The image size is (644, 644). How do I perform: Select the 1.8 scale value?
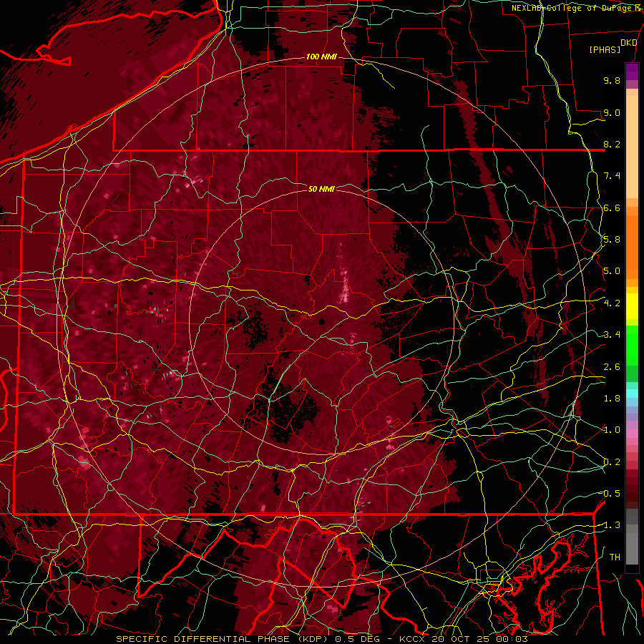tap(612, 399)
